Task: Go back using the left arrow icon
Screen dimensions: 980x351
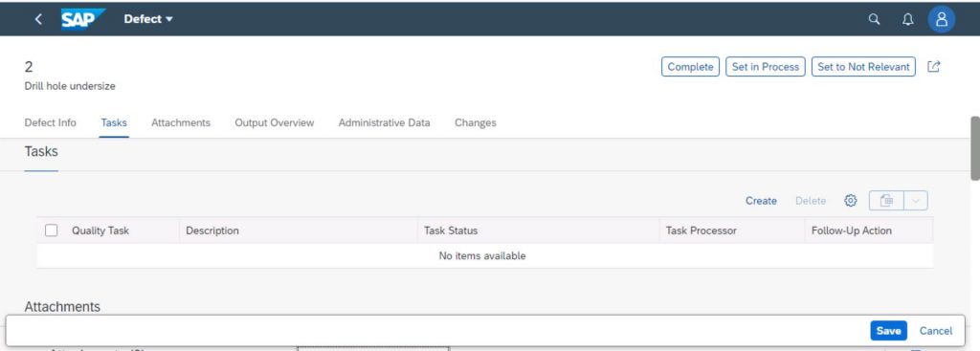Action: (x=38, y=19)
